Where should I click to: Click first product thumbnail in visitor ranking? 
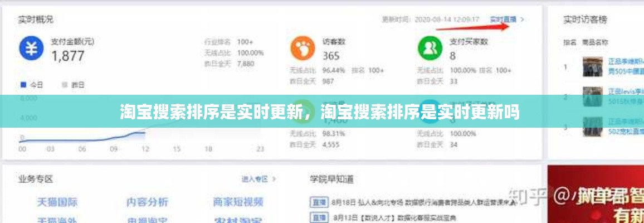point(593,67)
